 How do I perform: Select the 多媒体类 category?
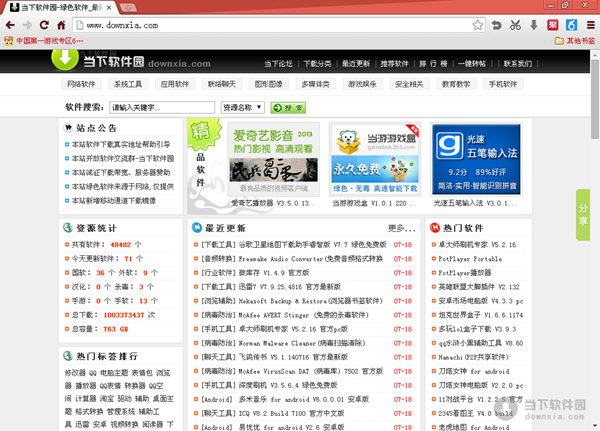[315, 84]
